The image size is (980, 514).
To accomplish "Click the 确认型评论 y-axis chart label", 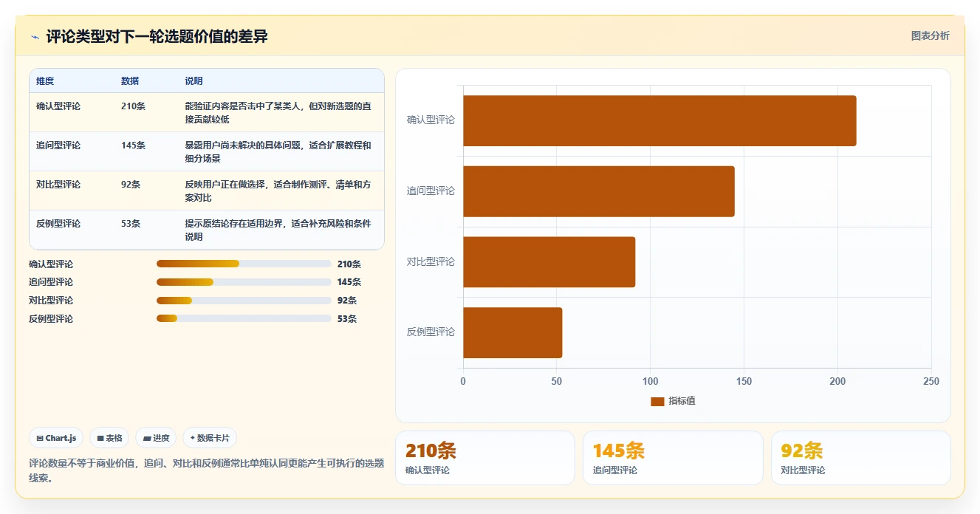I will pos(431,120).
